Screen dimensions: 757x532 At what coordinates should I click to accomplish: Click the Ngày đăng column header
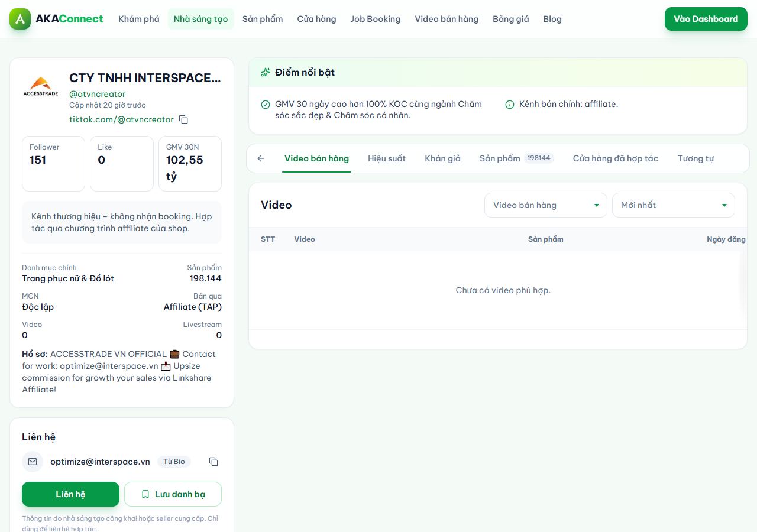(x=726, y=239)
